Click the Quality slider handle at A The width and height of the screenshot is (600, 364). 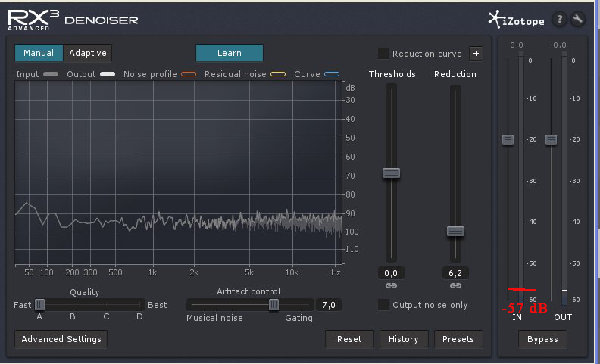click(x=40, y=305)
